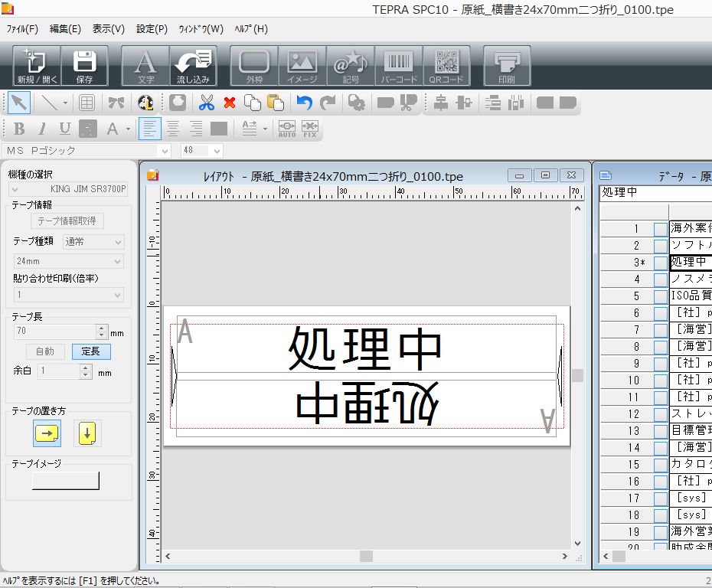Expand the テープ種類 通常 dropdown

(x=93, y=242)
